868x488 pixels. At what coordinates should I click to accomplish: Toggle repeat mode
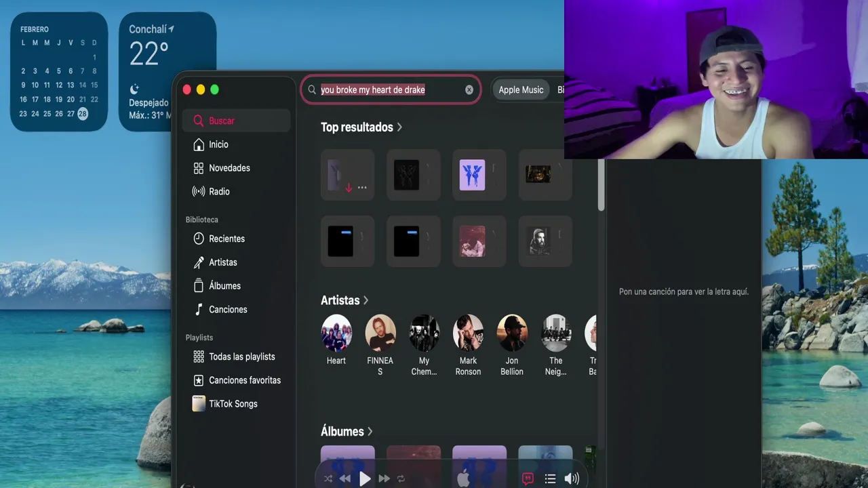click(x=401, y=479)
